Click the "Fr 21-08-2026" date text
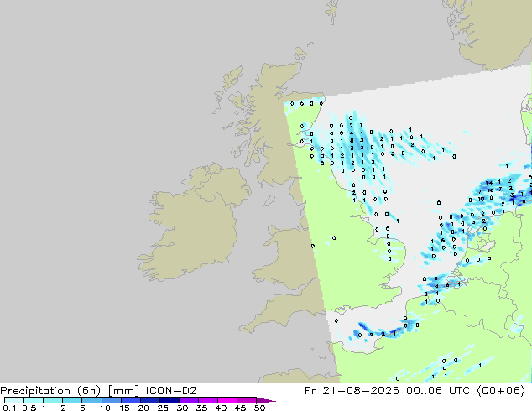This screenshot has height=411, width=532. pyautogui.click(x=352, y=391)
